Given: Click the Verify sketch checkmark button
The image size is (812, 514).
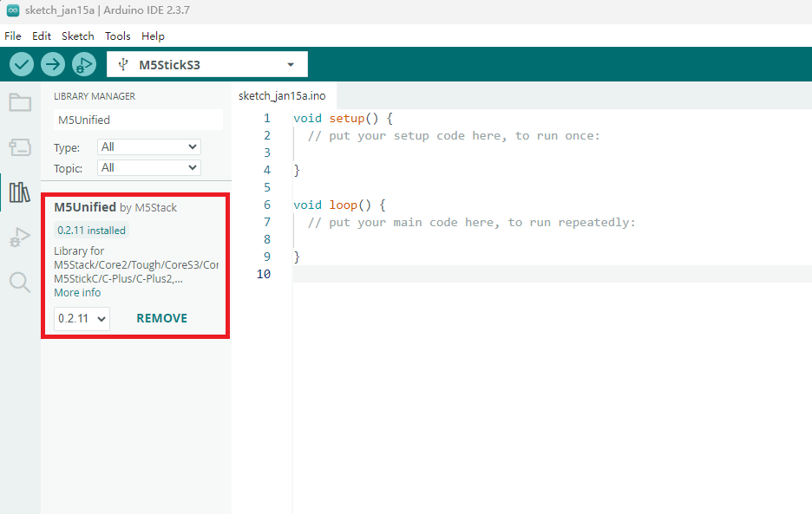Looking at the screenshot, I should click(x=22, y=64).
